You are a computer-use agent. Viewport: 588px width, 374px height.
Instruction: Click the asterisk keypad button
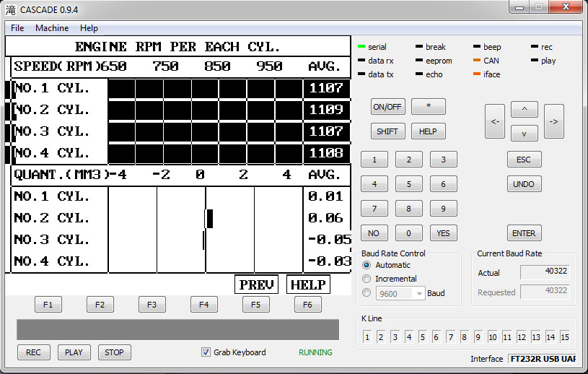428,106
